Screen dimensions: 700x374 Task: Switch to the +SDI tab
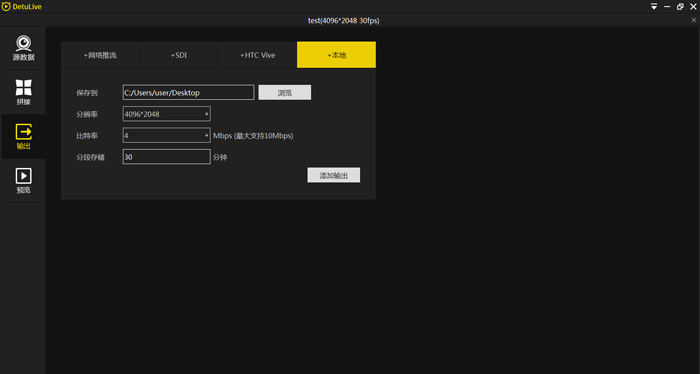click(179, 55)
